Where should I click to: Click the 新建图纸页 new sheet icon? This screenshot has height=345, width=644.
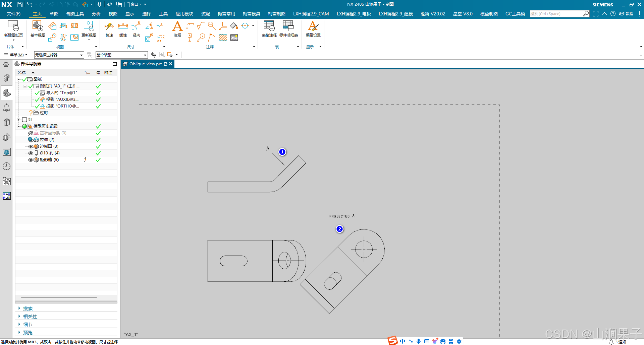13,26
